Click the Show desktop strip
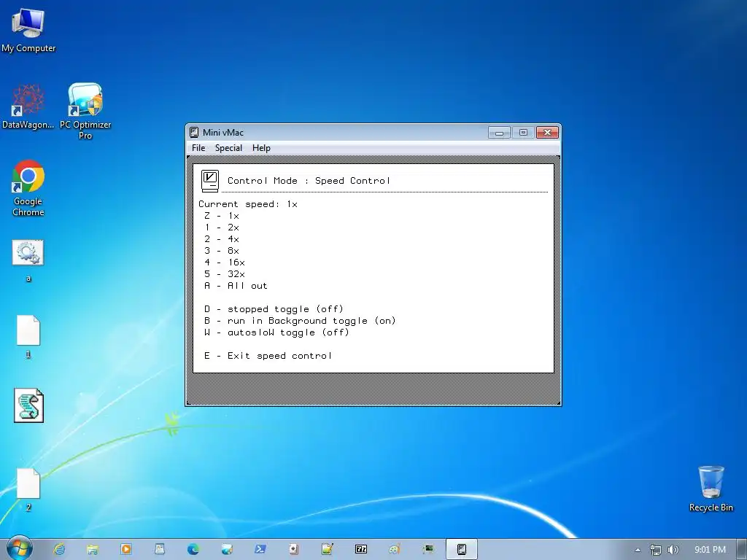Screen dimensions: 747x560 (x=742, y=550)
